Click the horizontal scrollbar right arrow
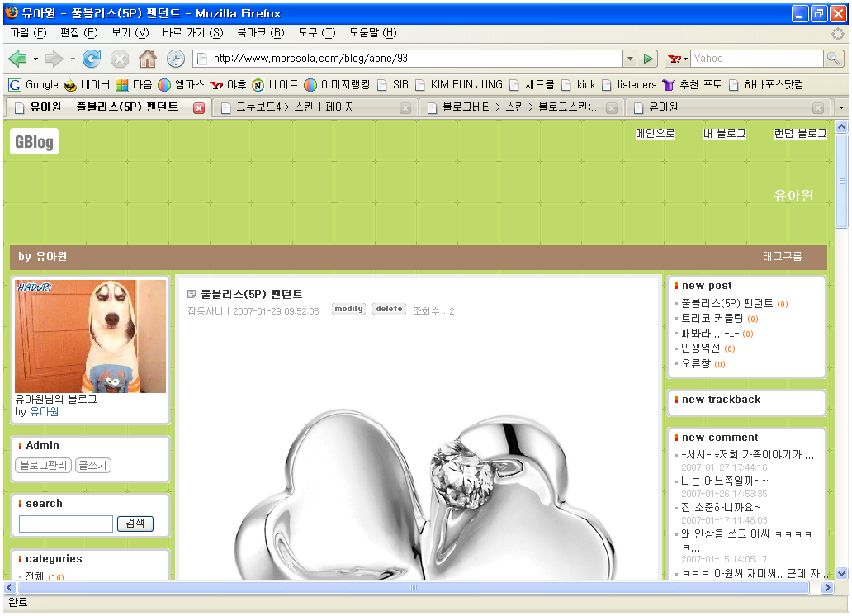The height and width of the screenshot is (616, 852). point(827,588)
